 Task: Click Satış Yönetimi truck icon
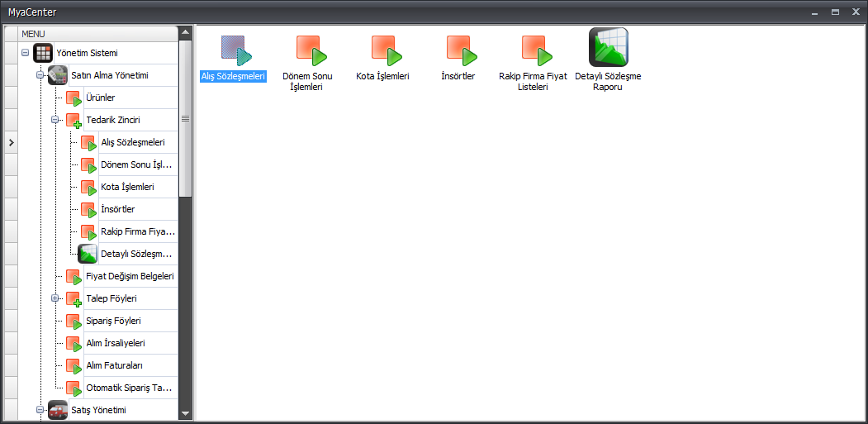point(58,410)
